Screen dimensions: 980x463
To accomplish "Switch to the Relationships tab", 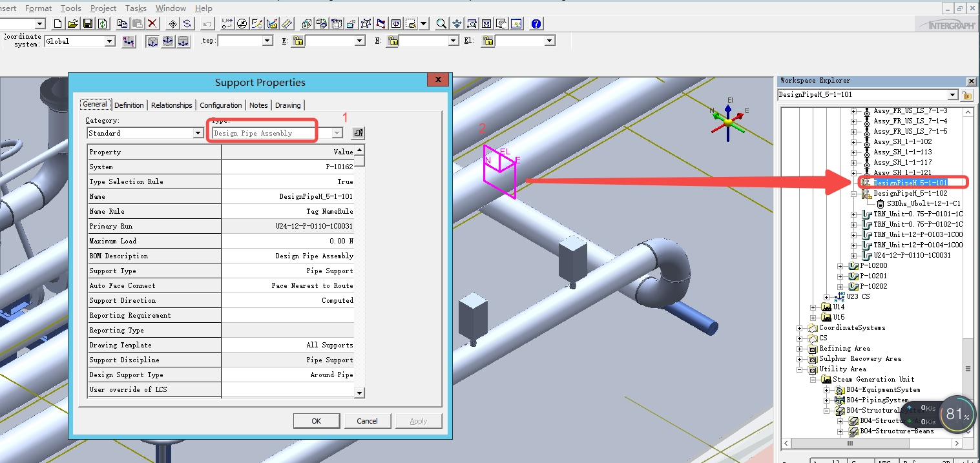I will pos(172,105).
